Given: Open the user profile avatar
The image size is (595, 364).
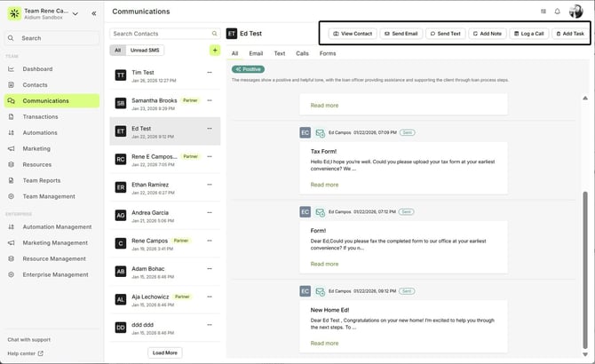Looking at the screenshot, I should pyautogui.click(x=576, y=12).
